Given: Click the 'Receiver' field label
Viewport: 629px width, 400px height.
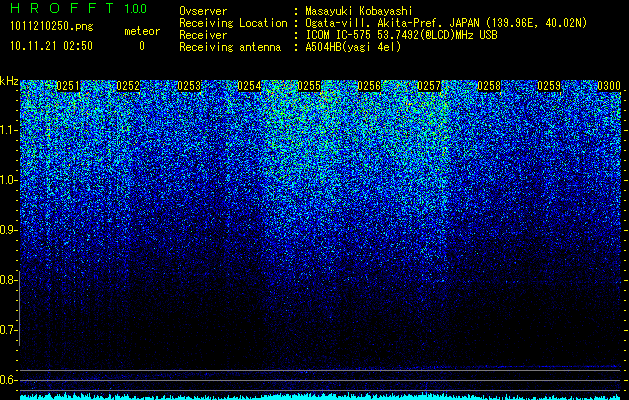Looking at the screenshot, I should (x=203, y=35).
